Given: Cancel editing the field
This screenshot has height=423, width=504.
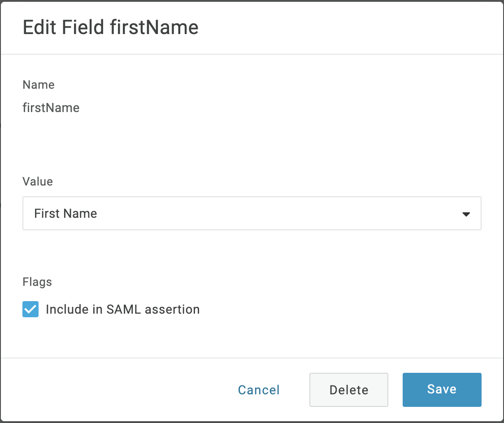Looking at the screenshot, I should click(259, 390).
